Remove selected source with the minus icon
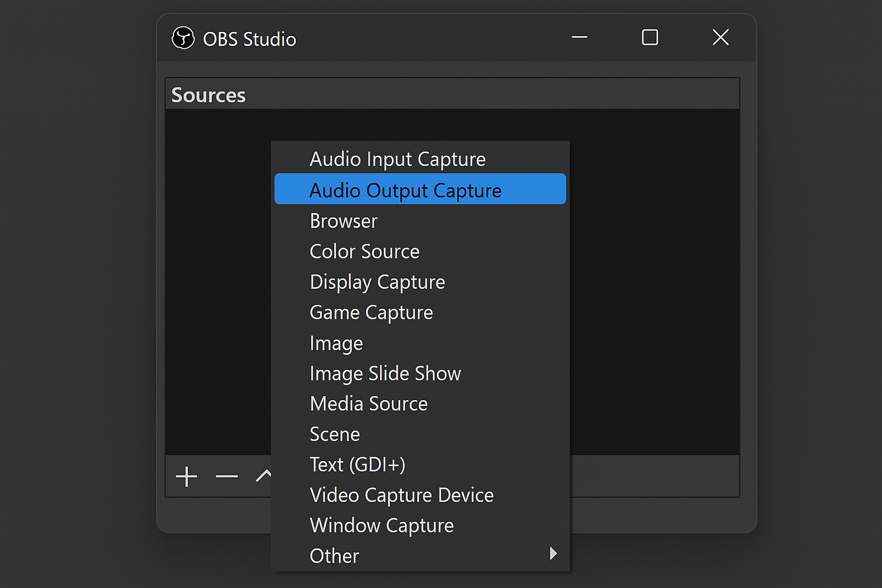The height and width of the screenshot is (588, 882). point(226,477)
